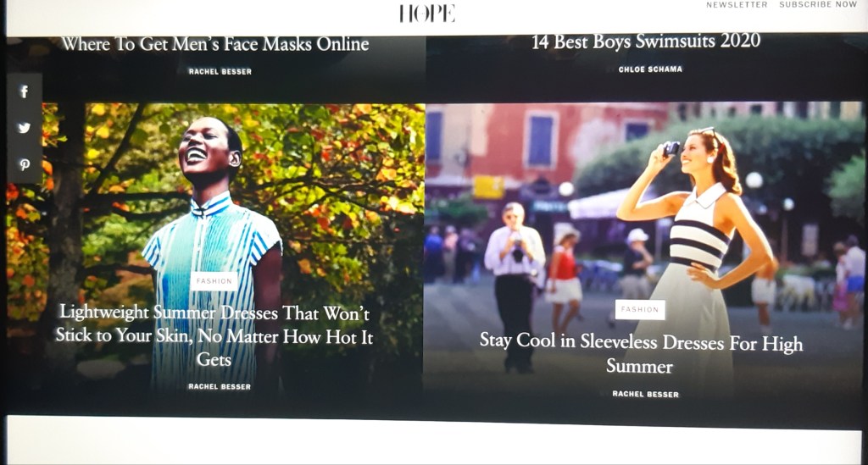Open Rachel Besser byline under Sleeveless Dresses article
The width and height of the screenshot is (868, 465).
pos(645,394)
